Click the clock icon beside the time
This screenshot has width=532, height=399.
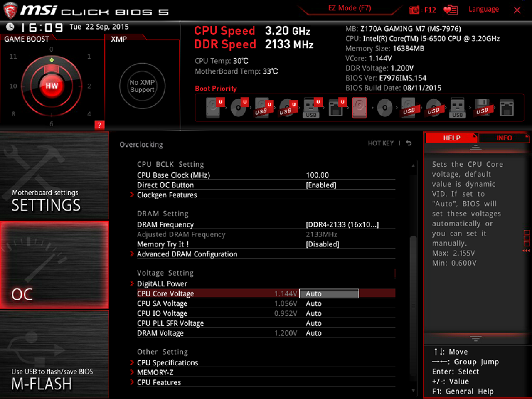coord(10,27)
